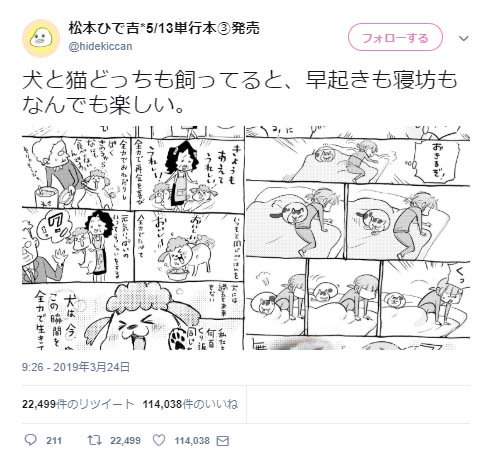Click the おきるぞ speech bubble panel
The height and width of the screenshot is (472, 495).
437,161
